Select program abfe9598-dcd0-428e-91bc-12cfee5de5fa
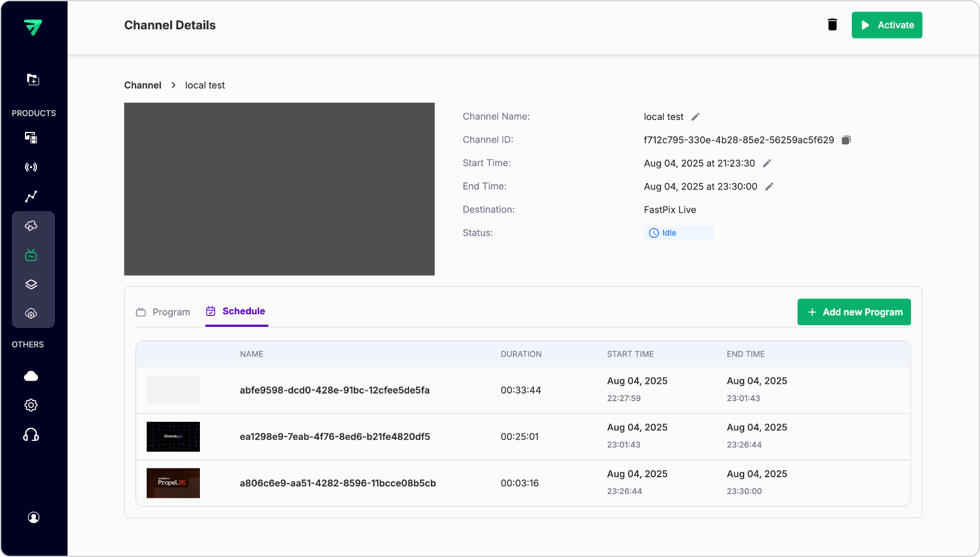Viewport: 980px width, 557px height. (x=335, y=390)
